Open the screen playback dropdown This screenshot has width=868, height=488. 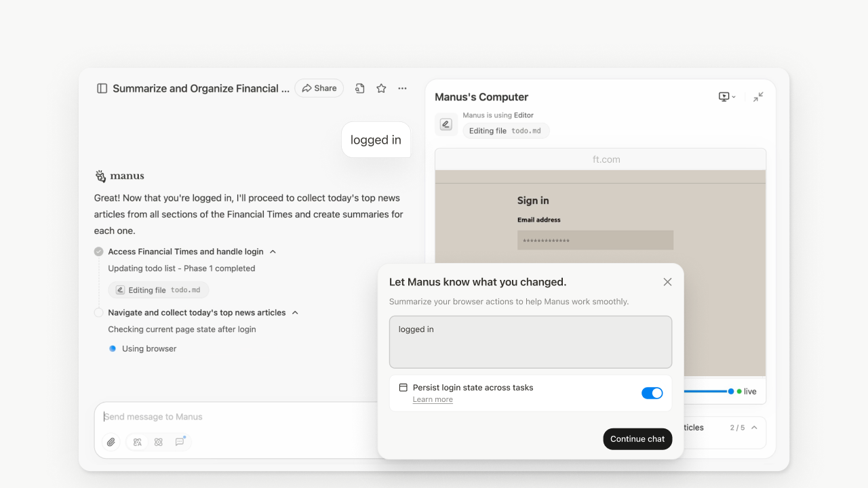tap(727, 97)
